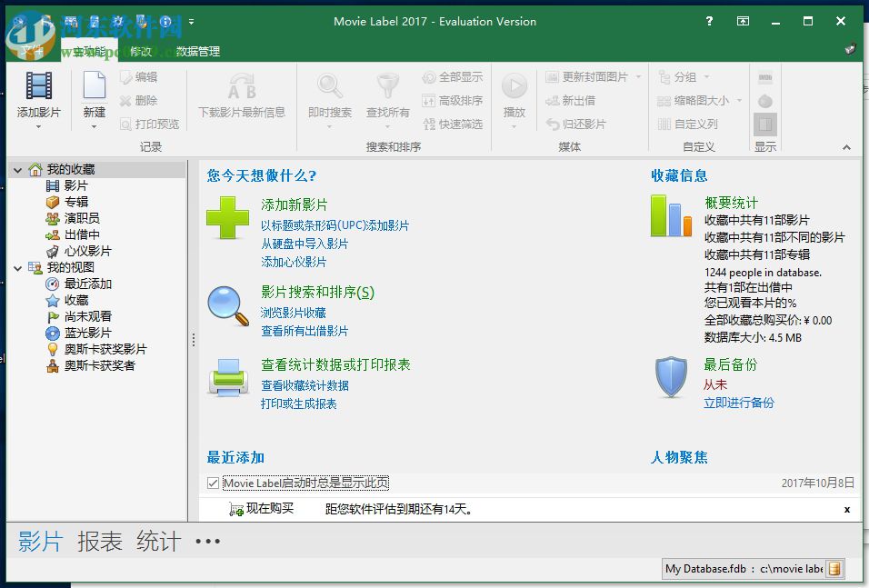Click the 新建 blank page icon
Image resolution: width=869 pixels, height=588 pixels.
click(x=95, y=85)
